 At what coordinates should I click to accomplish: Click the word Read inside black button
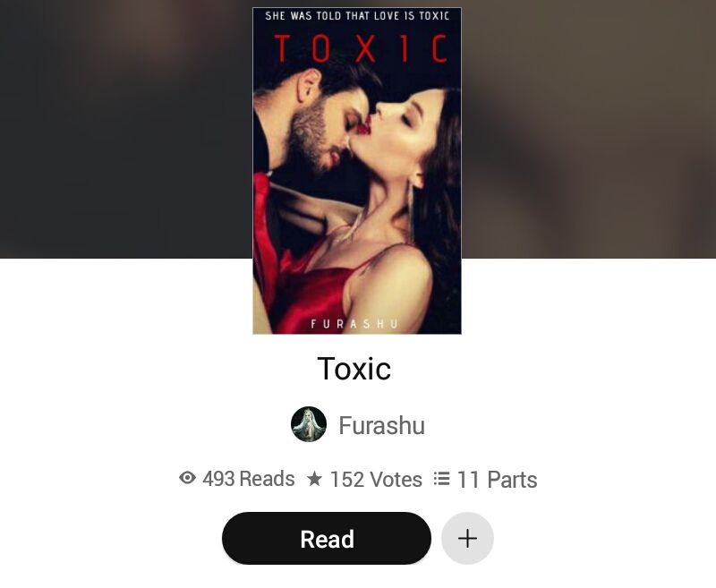pos(327,539)
